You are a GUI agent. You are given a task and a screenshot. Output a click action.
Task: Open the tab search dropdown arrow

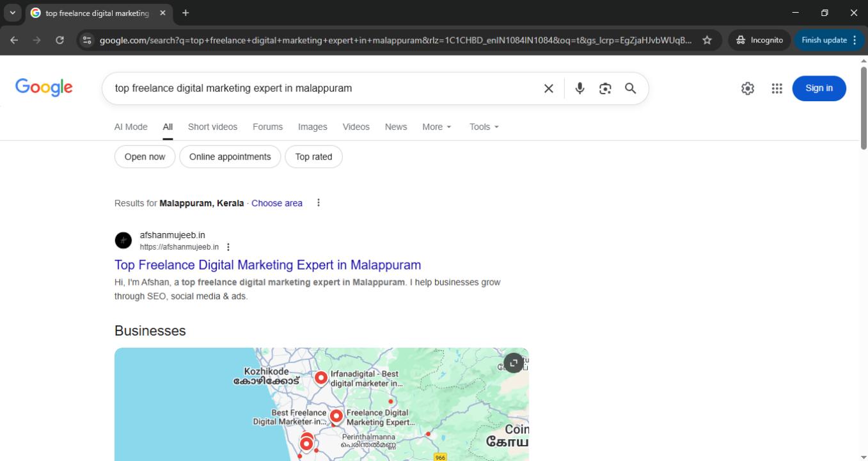pos(12,13)
